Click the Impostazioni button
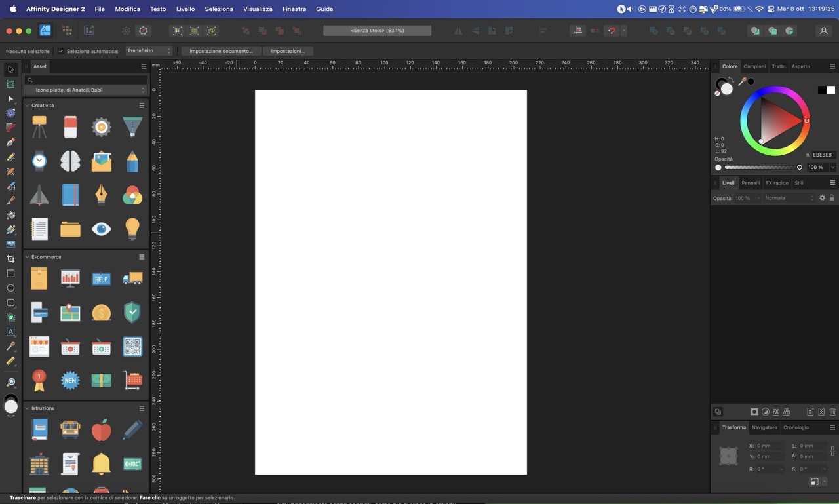Viewport: 839px width, 504px height. (x=288, y=51)
